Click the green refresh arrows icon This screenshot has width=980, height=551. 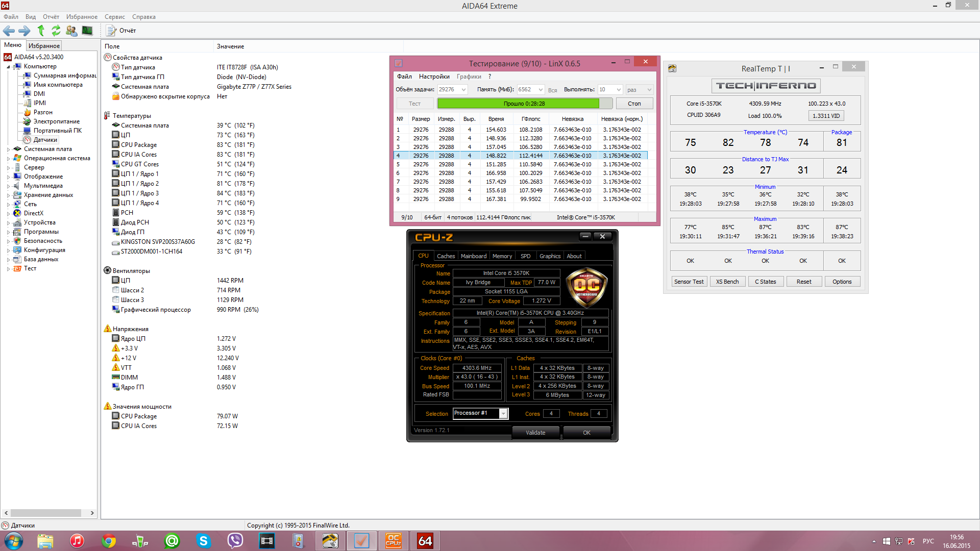[56, 31]
